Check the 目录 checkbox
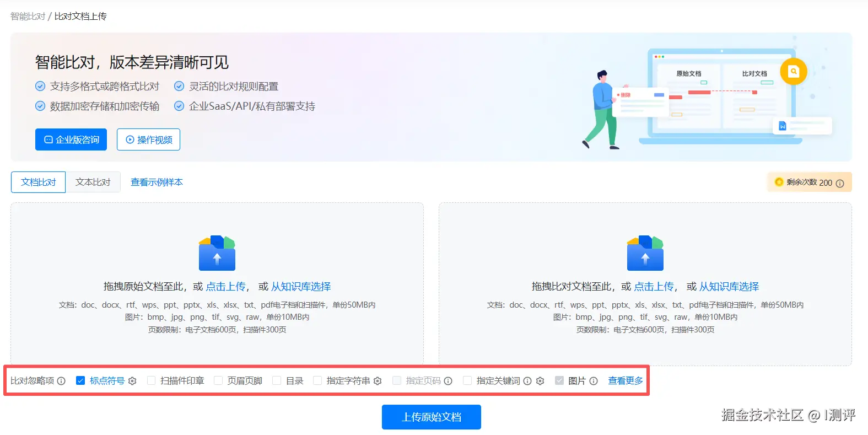Image resolution: width=868 pixels, height=435 pixels. pyautogui.click(x=277, y=380)
